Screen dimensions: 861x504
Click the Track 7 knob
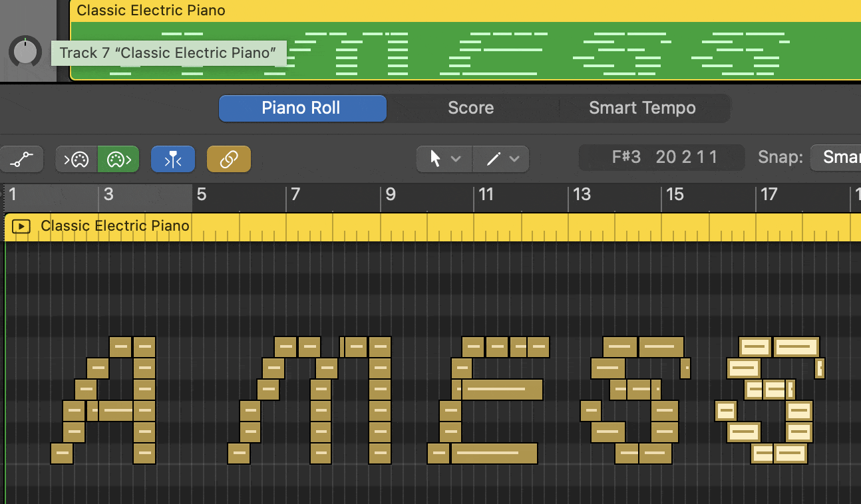(25, 52)
